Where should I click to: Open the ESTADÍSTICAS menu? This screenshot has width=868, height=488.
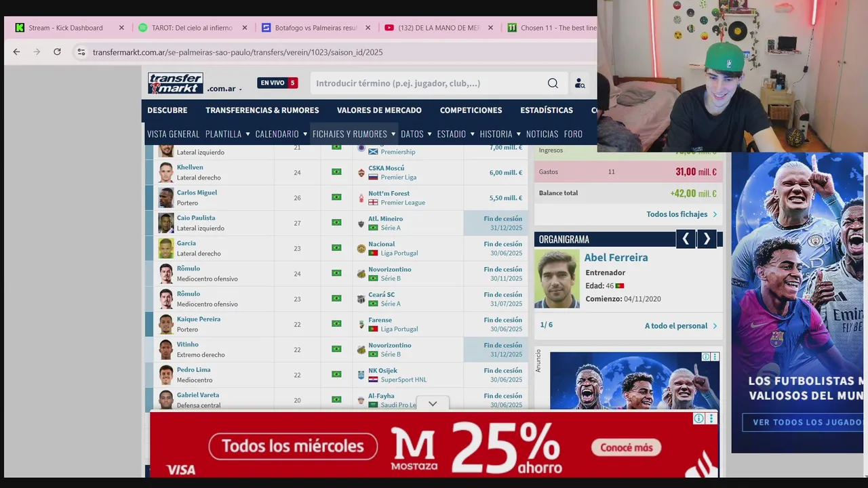(547, 110)
